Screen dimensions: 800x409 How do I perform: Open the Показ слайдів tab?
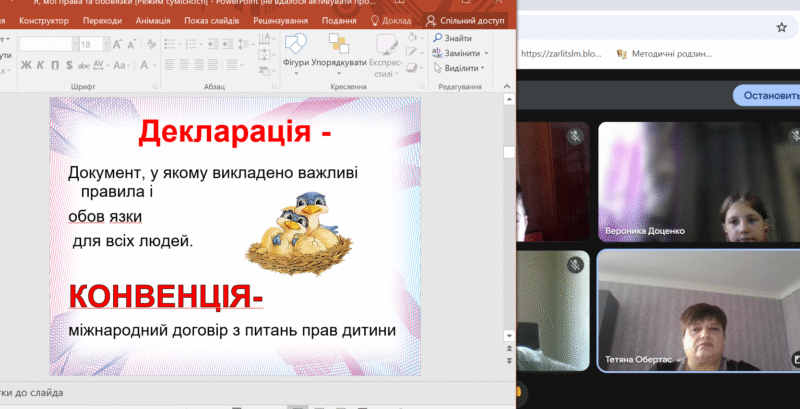point(208,20)
